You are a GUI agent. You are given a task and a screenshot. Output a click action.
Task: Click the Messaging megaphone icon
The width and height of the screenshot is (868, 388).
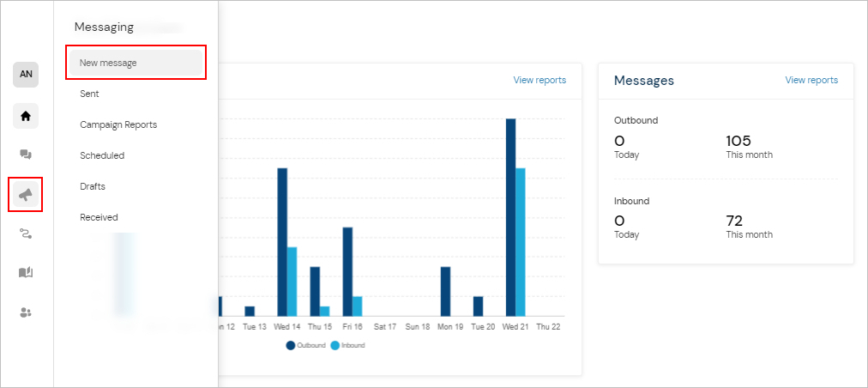[x=26, y=195]
